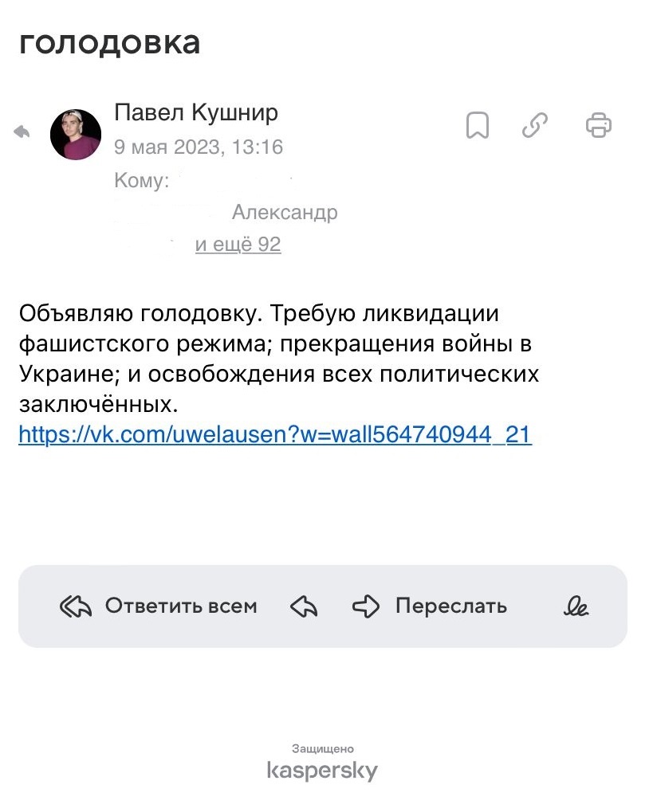Click the small reply arrow beside the avatar

[22, 132]
